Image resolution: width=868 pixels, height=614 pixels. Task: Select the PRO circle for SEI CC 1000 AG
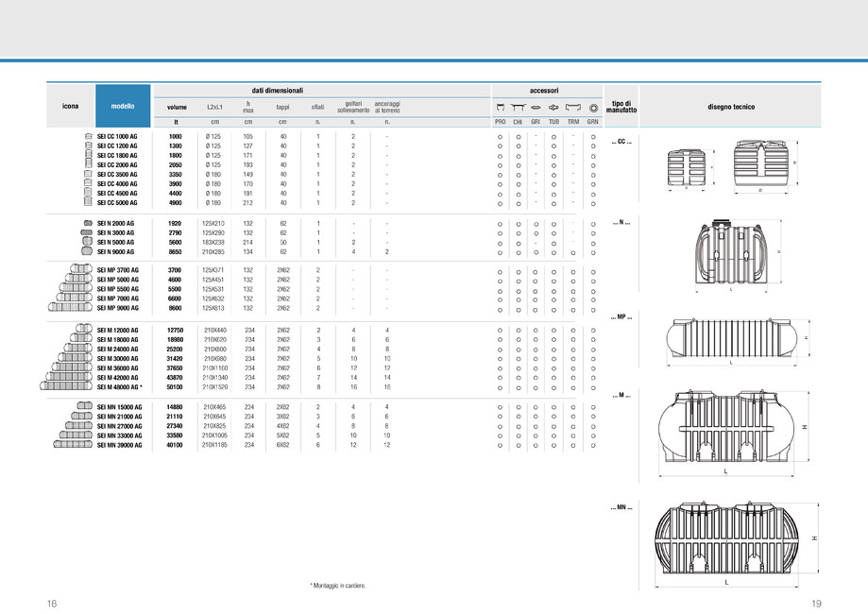pyautogui.click(x=501, y=138)
